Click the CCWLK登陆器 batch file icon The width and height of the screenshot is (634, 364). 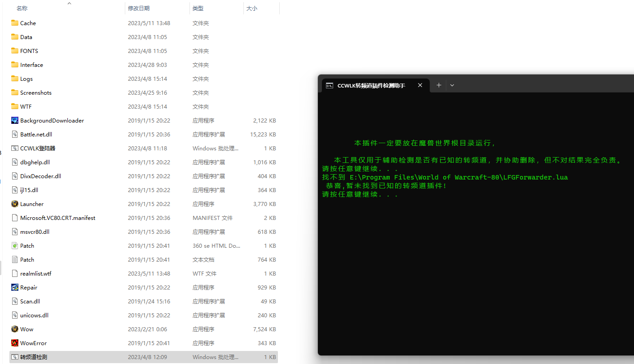15,148
